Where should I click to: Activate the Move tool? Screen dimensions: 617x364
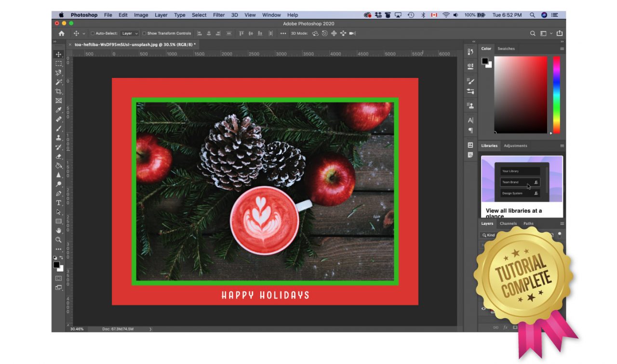59,54
